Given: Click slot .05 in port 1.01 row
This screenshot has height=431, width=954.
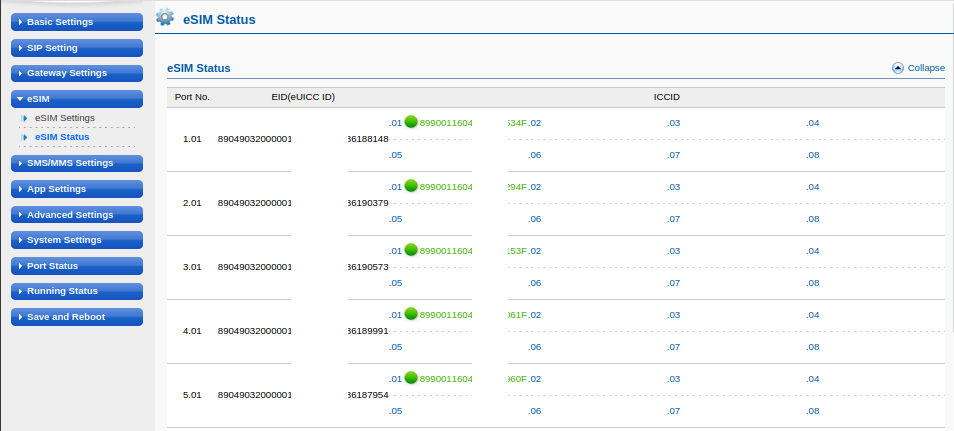Looking at the screenshot, I should [395, 155].
